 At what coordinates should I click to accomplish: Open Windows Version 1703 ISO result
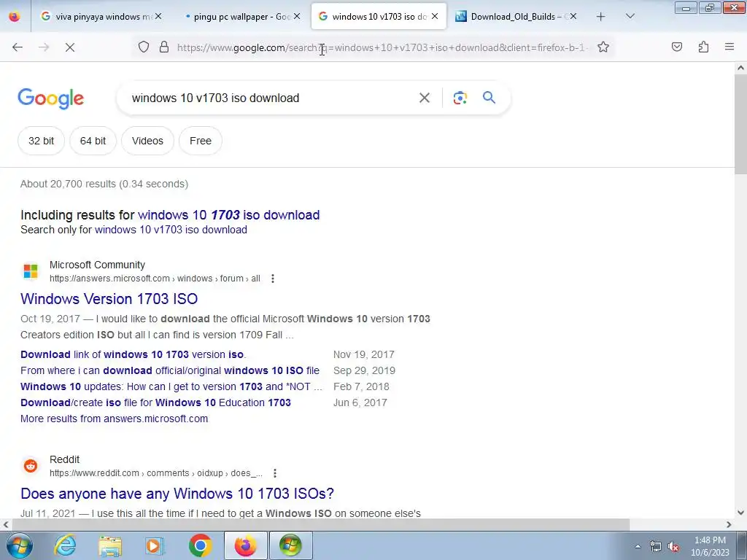(x=109, y=299)
